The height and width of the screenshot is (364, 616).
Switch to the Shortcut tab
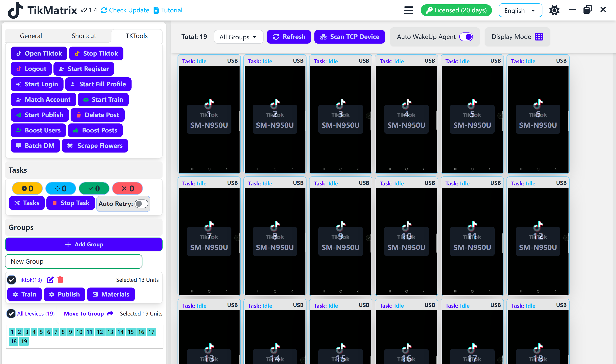click(84, 35)
